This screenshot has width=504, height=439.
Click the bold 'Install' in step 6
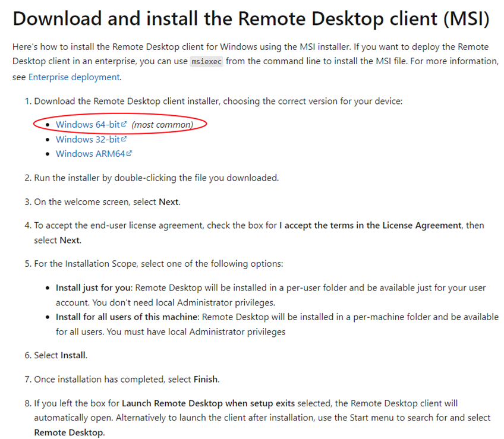pyautogui.click(x=73, y=355)
